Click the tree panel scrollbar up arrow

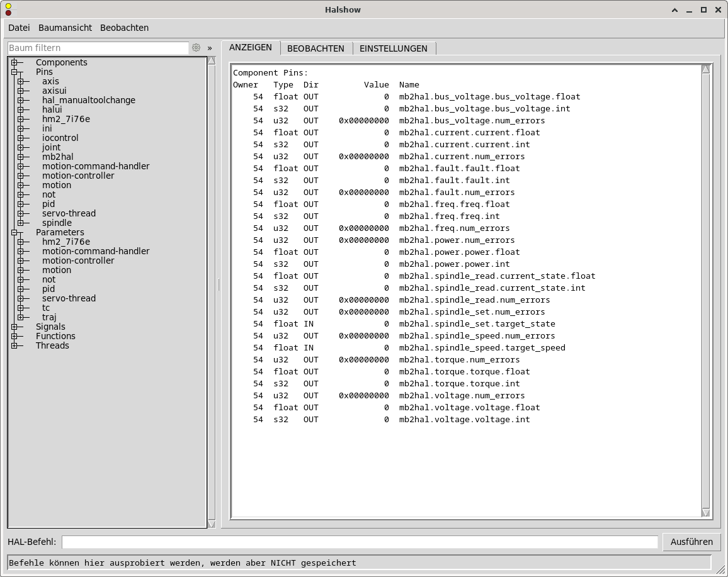tap(212, 61)
